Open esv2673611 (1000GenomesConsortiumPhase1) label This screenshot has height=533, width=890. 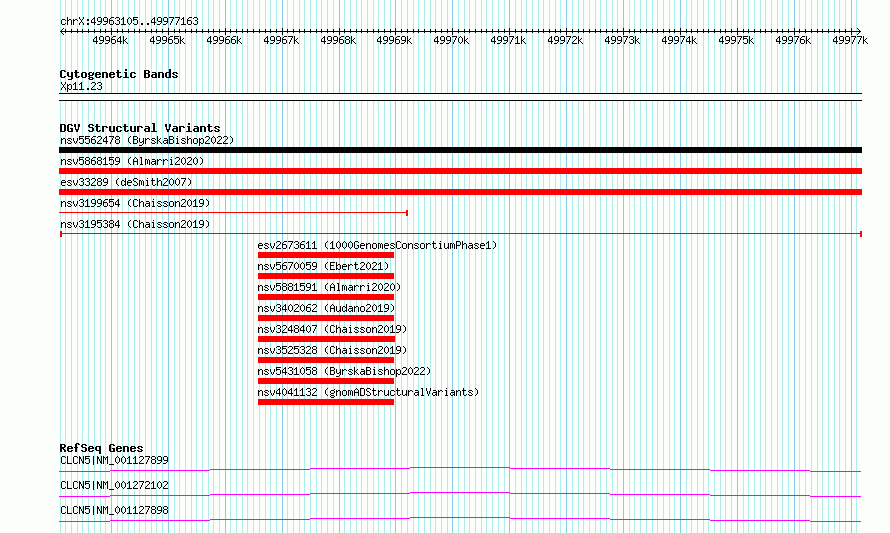377,245
